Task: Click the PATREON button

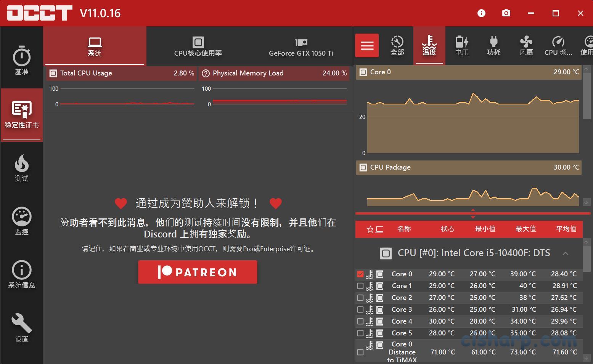Action: [197, 272]
